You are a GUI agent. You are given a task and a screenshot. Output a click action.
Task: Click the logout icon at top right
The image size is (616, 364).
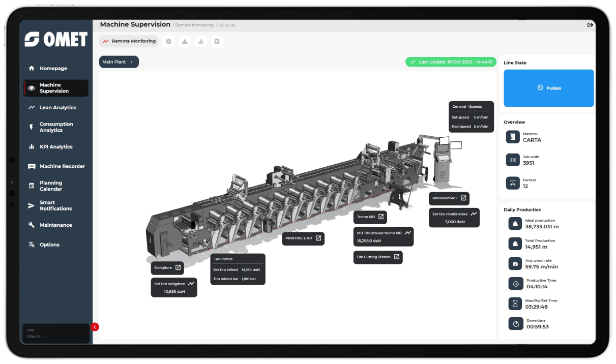tap(590, 25)
